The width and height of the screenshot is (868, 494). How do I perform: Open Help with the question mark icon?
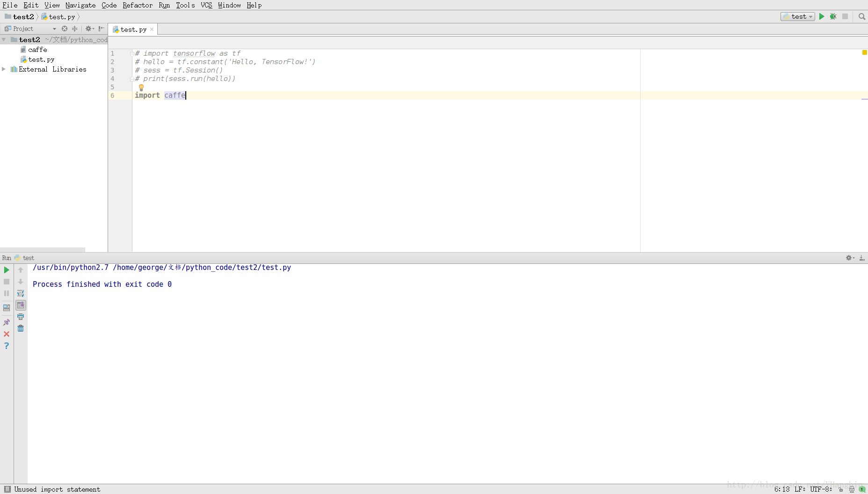pyautogui.click(x=7, y=346)
